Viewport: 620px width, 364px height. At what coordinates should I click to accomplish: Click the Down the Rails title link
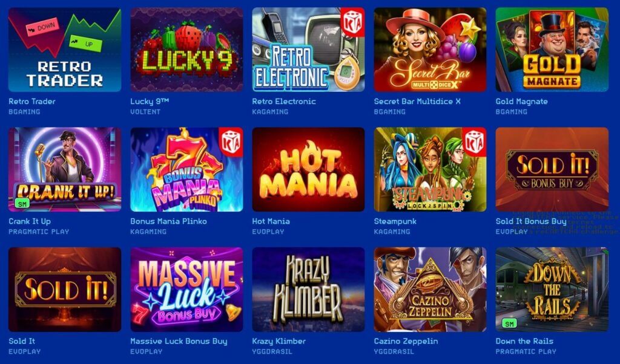524,341
